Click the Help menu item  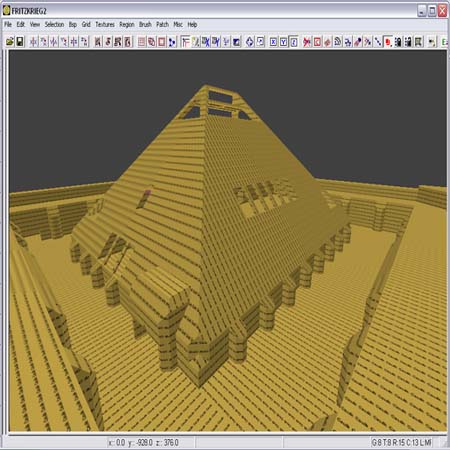[x=192, y=24]
